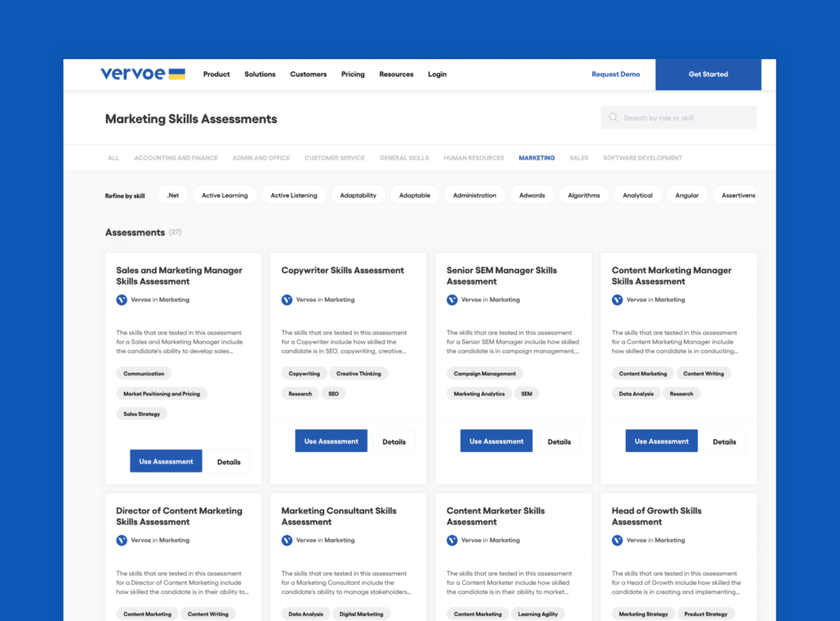The width and height of the screenshot is (840, 621).
Task: Filter by Analytical skill
Action: click(637, 195)
